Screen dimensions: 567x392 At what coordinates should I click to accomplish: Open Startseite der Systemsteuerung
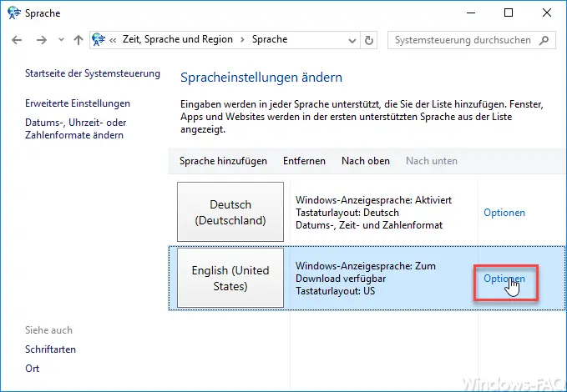pos(93,73)
